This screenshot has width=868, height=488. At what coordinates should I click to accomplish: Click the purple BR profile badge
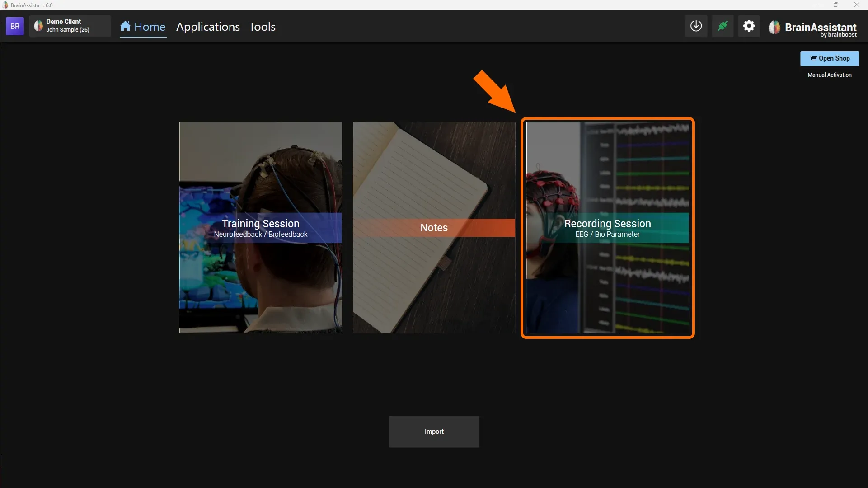(x=15, y=26)
